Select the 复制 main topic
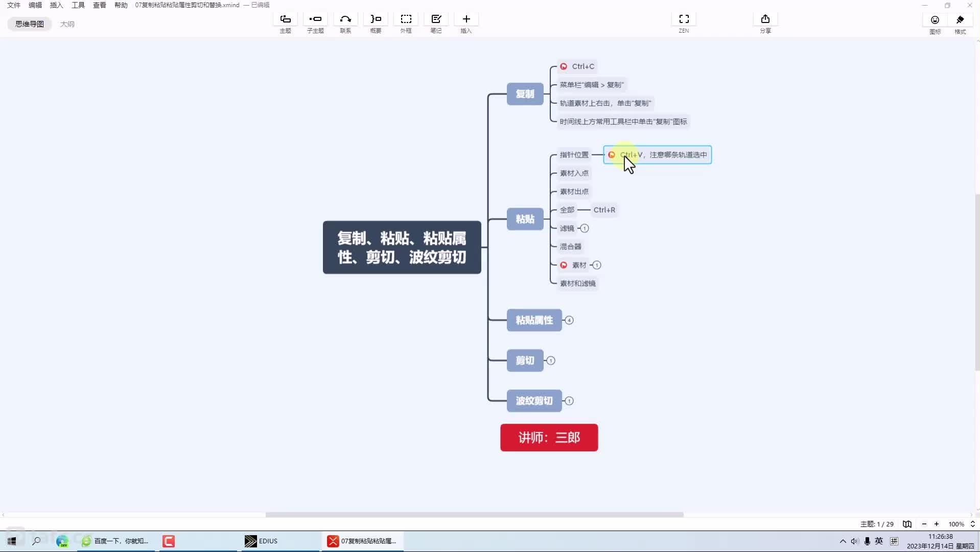980x552 pixels. coord(525,94)
